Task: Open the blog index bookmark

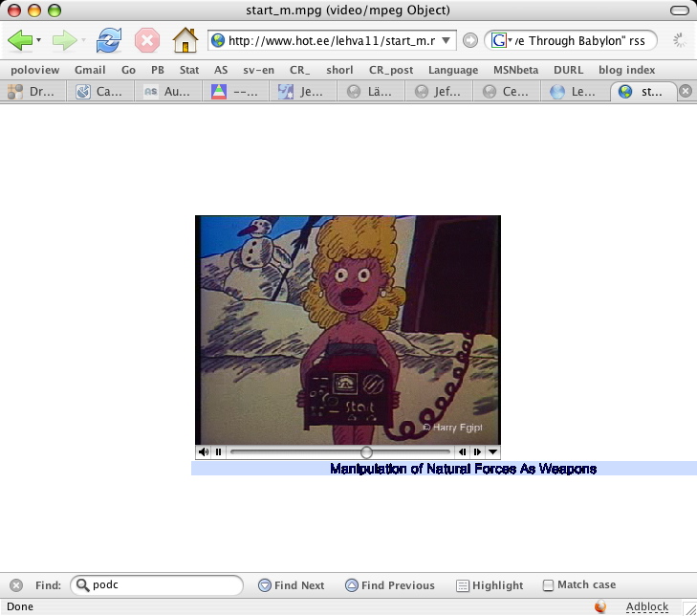Action: pos(627,70)
